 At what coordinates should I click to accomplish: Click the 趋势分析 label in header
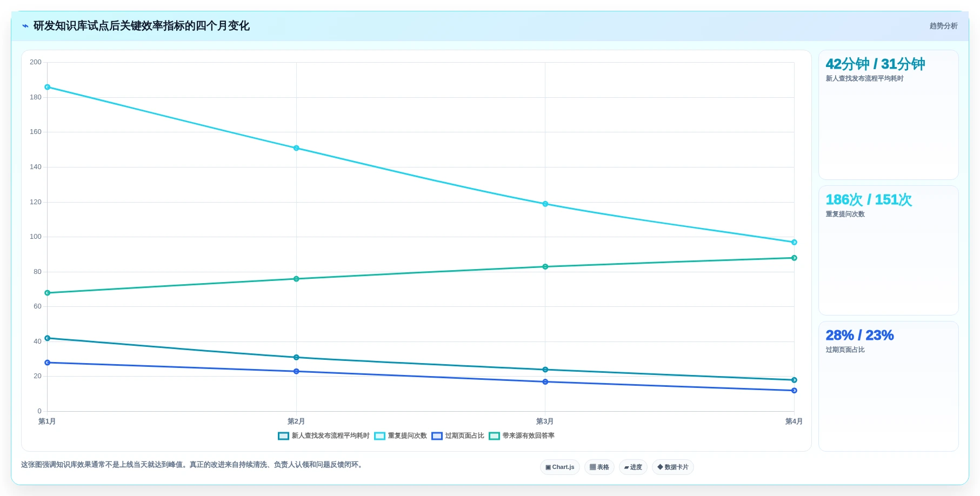click(x=944, y=26)
